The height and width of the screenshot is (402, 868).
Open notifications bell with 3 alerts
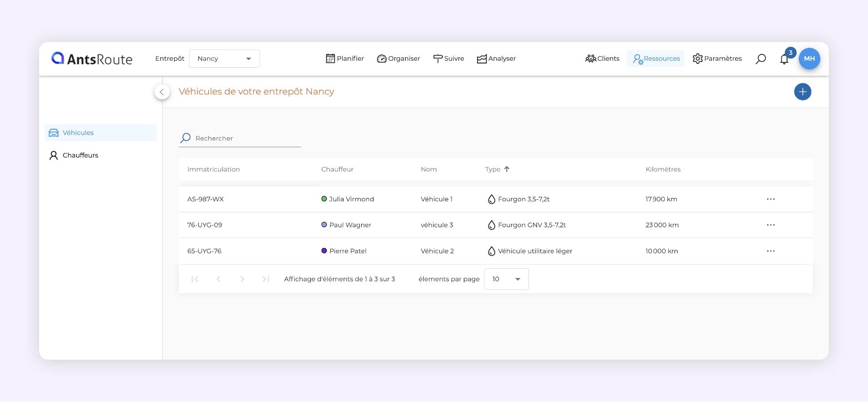pyautogui.click(x=784, y=59)
